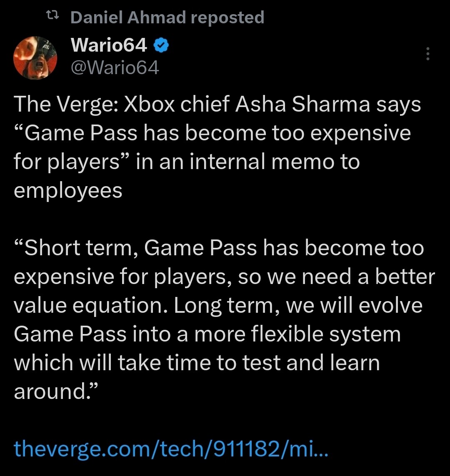Click the line "which will take time to test"

point(197,362)
